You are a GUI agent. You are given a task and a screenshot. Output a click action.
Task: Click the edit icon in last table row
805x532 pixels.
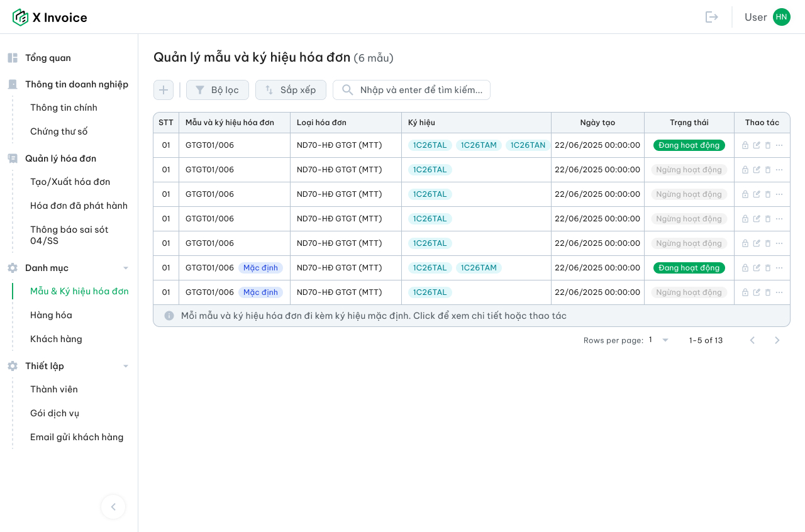pyautogui.click(x=757, y=292)
